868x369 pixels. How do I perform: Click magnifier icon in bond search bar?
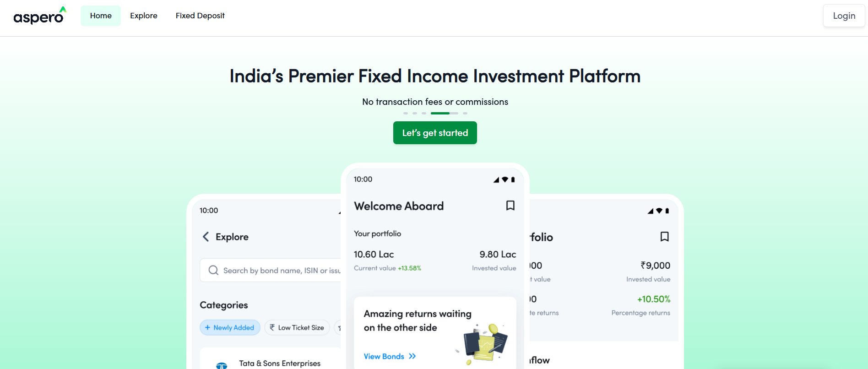click(x=213, y=270)
